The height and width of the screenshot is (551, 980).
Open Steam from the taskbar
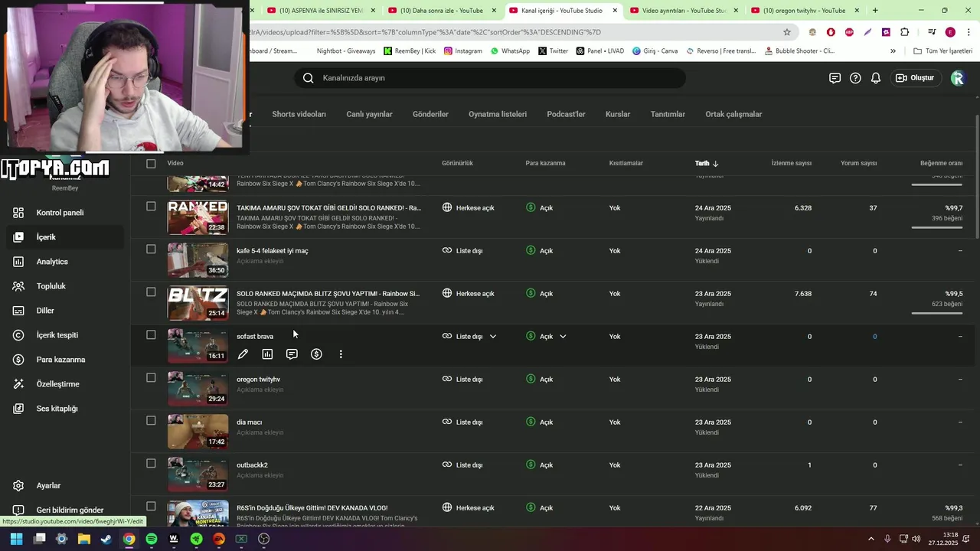106,539
